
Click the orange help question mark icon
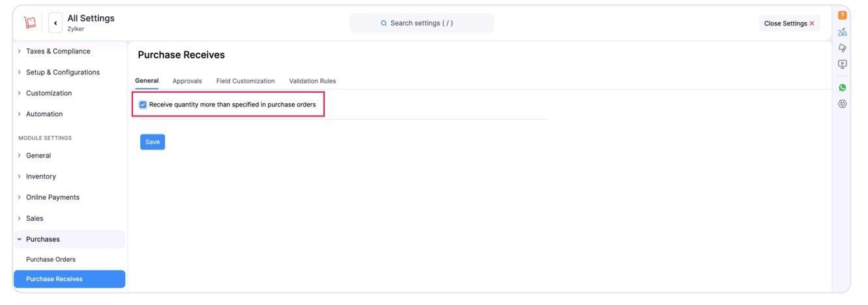pyautogui.click(x=842, y=16)
